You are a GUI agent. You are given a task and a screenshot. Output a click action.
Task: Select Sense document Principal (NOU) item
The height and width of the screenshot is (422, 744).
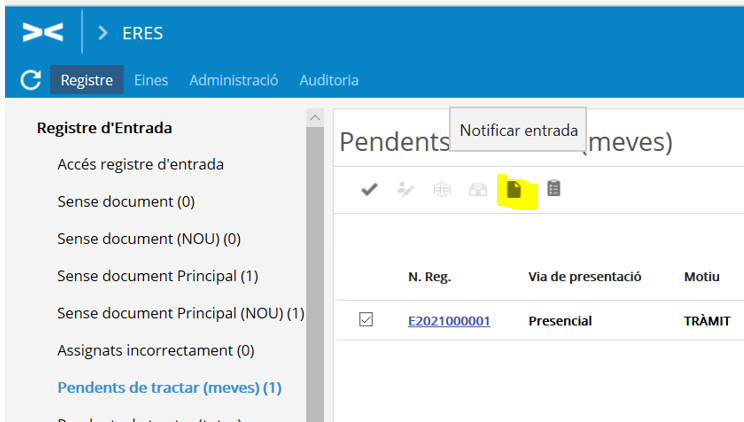(x=180, y=313)
